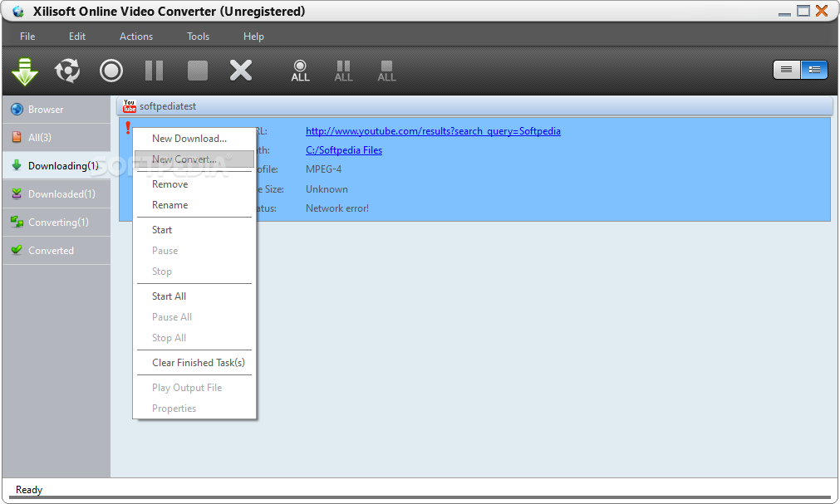Choose Clear Finished Task(s) from context menu
The height and width of the screenshot is (504, 840).
pyautogui.click(x=194, y=363)
